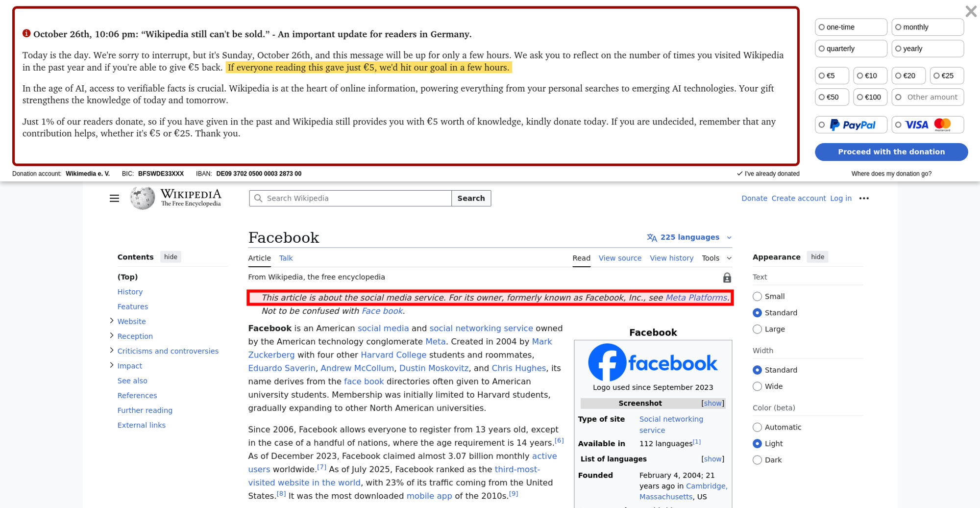Open the Tools dropdown menu
The image size is (980, 508).
716,258
